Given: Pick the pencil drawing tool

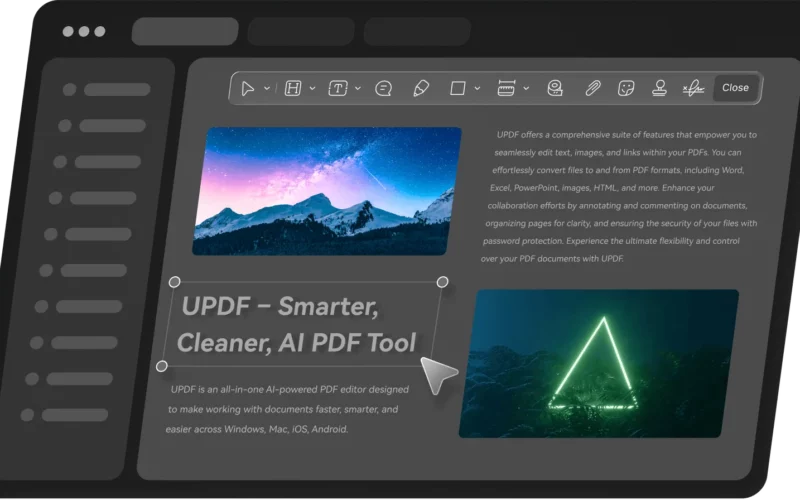Looking at the screenshot, I should click(x=420, y=88).
